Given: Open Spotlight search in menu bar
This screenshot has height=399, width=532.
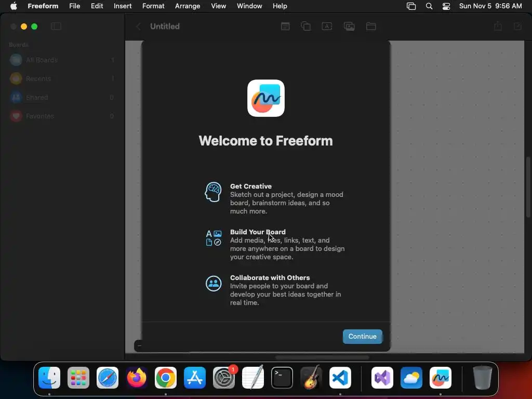Looking at the screenshot, I should click(429, 6).
